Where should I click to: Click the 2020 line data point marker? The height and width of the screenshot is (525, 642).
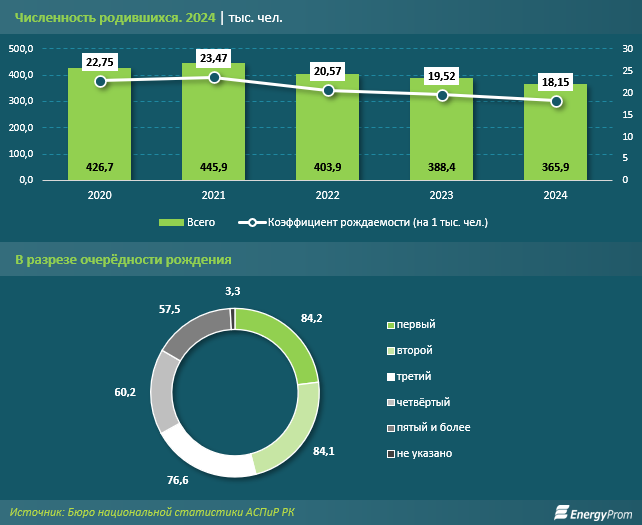pos(99,81)
